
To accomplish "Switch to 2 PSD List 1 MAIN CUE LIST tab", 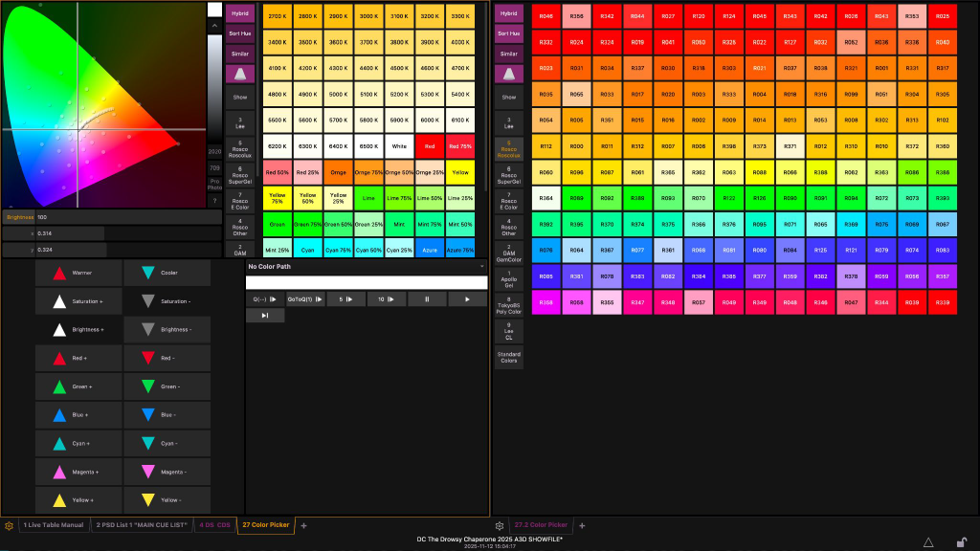I will (142, 525).
